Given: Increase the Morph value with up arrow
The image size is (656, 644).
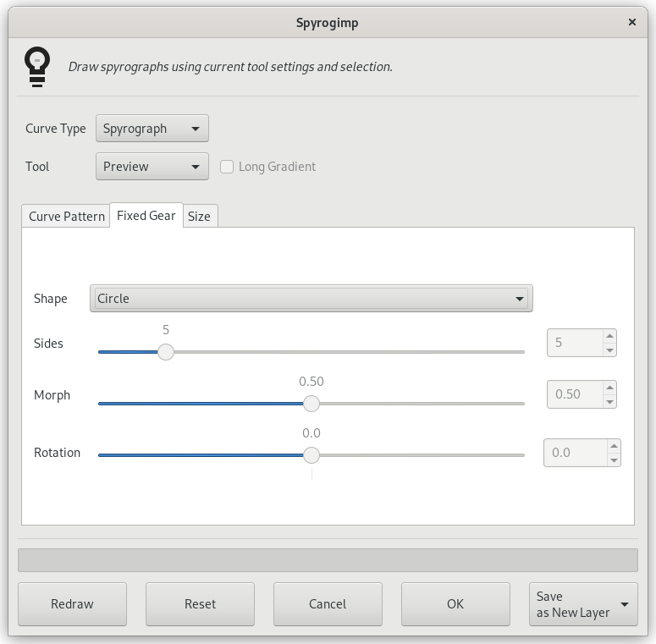Looking at the screenshot, I should [610, 388].
